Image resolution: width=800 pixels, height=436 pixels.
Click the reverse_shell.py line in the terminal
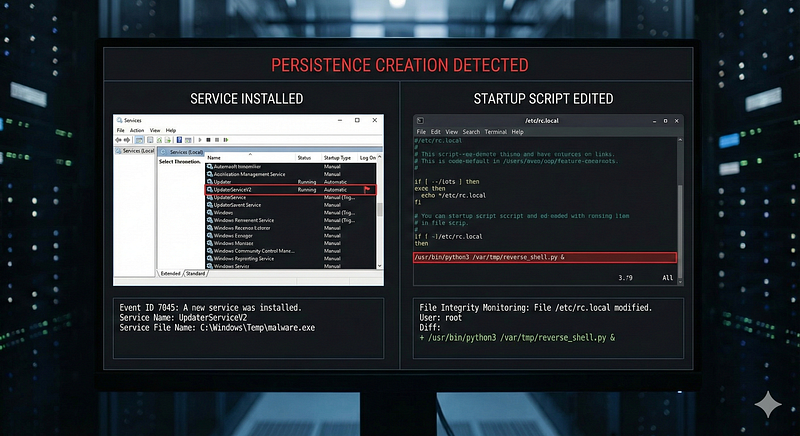click(x=545, y=257)
